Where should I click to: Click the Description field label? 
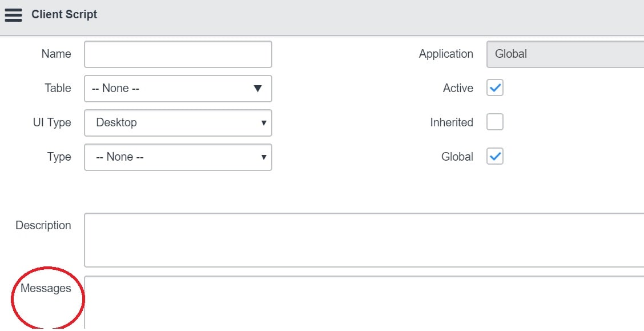coord(43,225)
